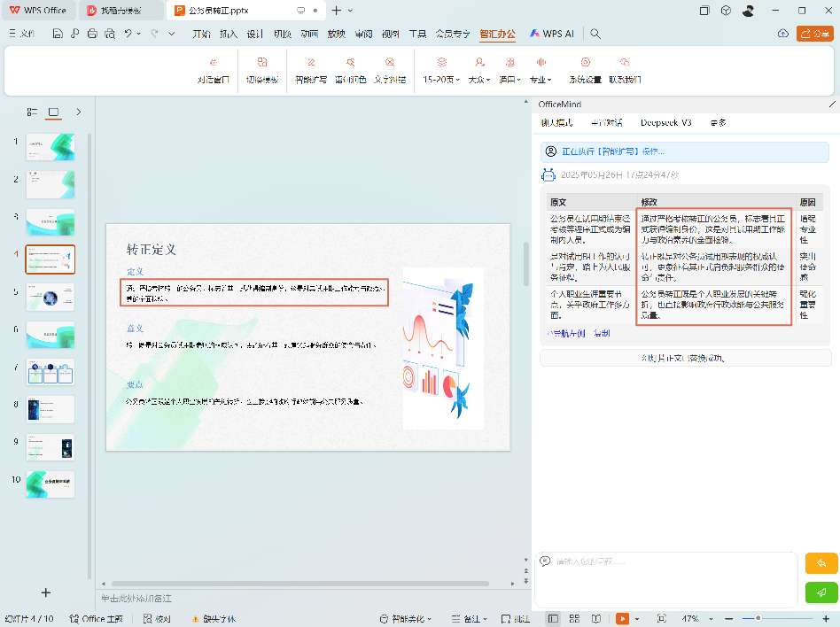Switch to outline view icon in slide panel
840x627 pixels.
(x=32, y=112)
